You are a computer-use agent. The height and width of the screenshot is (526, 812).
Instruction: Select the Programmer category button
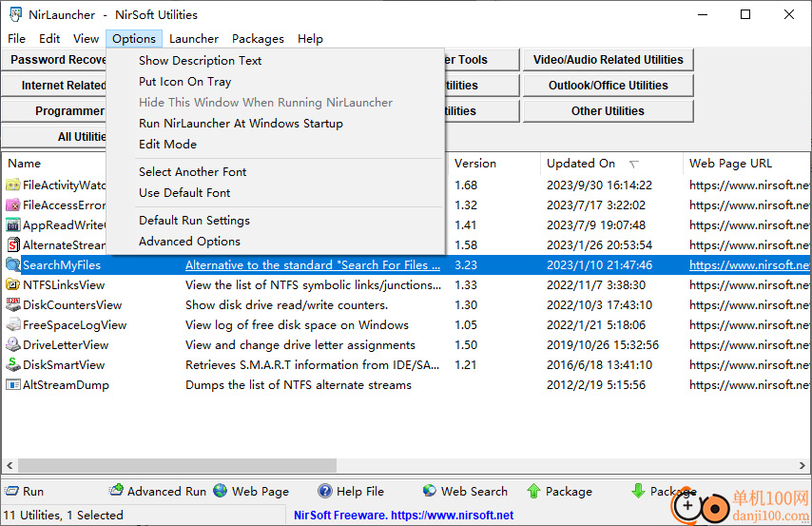click(54, 111)
